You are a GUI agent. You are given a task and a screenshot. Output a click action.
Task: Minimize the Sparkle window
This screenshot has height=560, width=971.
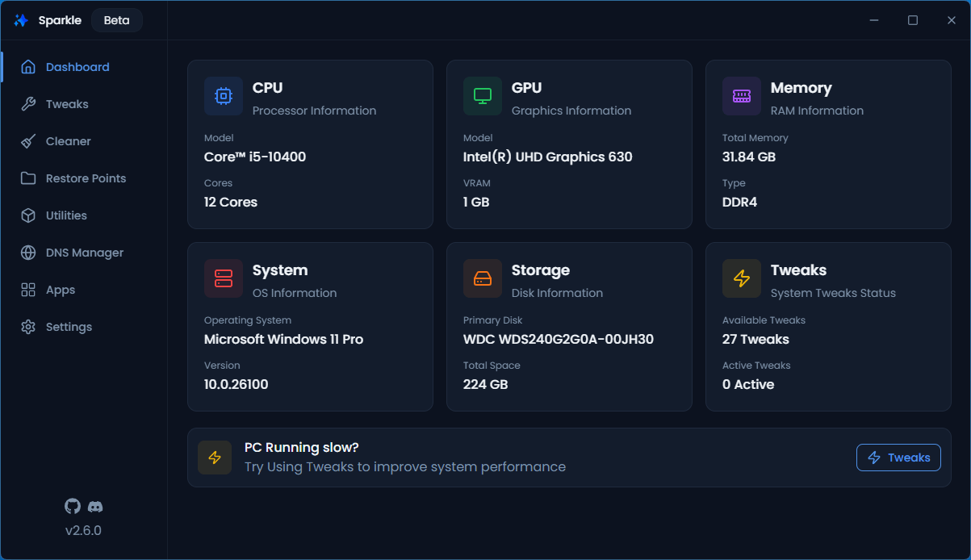point(874,20)
